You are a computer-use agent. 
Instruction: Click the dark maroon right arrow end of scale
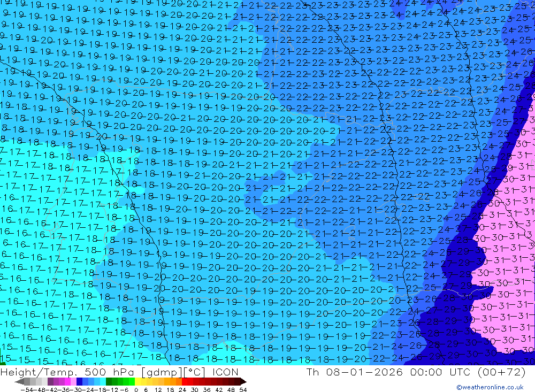(243, 381)
